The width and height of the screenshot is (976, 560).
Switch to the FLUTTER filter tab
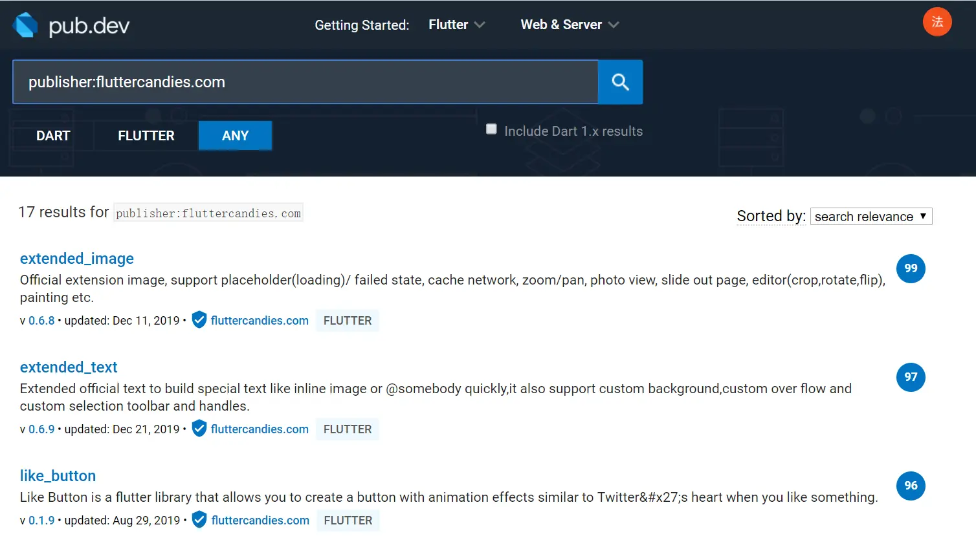pyautogui.click(x=146, y=136)
